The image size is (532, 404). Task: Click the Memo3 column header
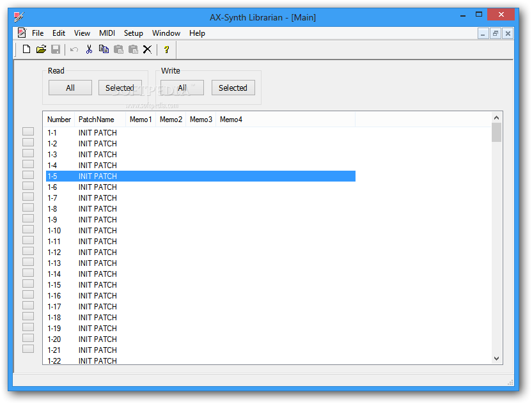201,120
